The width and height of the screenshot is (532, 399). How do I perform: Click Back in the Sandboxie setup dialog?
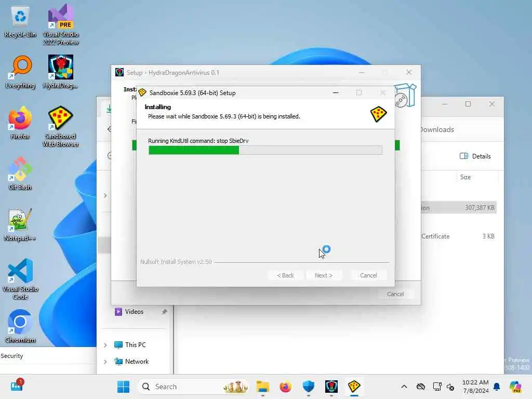[285, 275]
